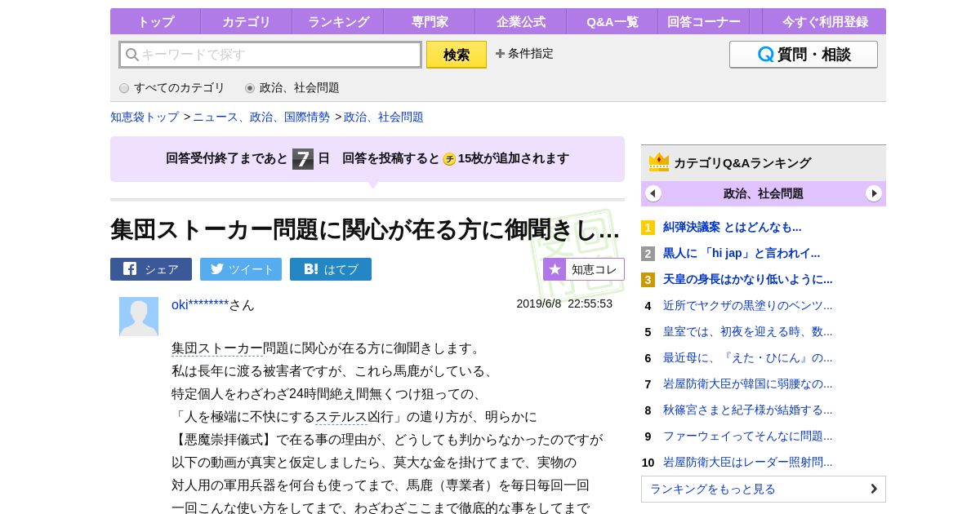Image resolution: width=980 pixels, height=514 pixels.
Task: Expand 条件指定 search options
Action: point(524,54)
